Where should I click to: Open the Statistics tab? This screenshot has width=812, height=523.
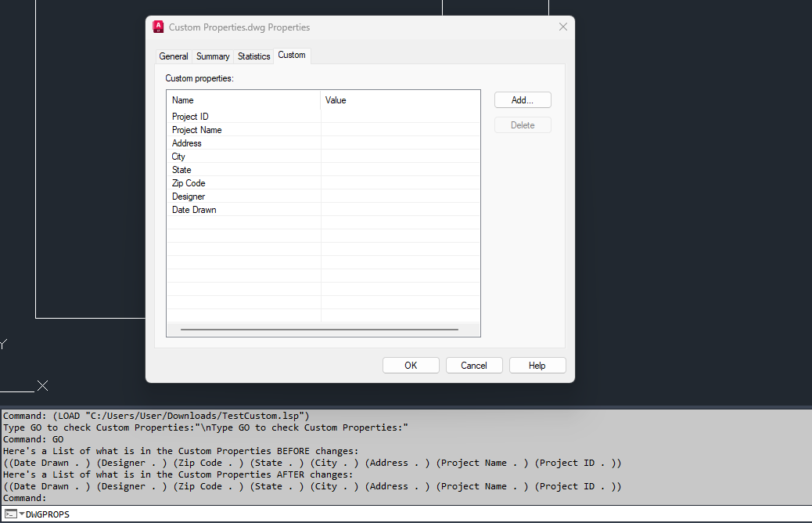pyautogui.click(x=253, y=56)
